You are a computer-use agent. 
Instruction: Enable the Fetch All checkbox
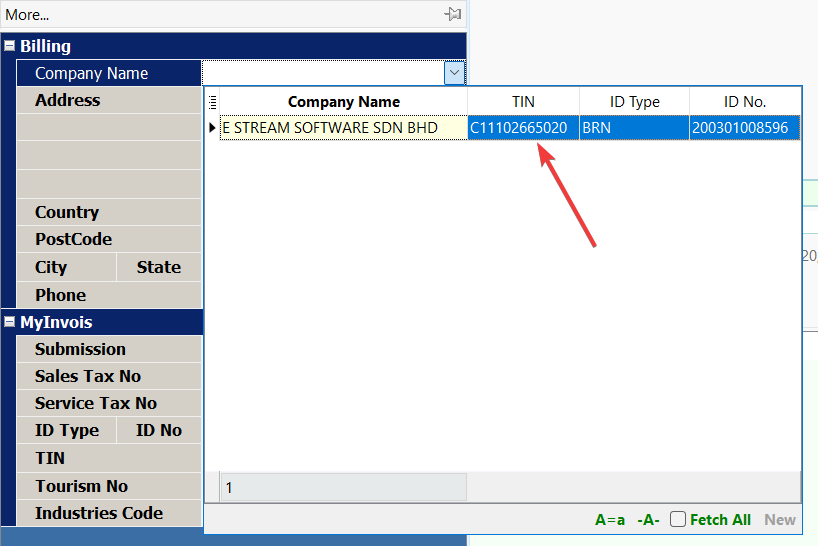[678, 519]
